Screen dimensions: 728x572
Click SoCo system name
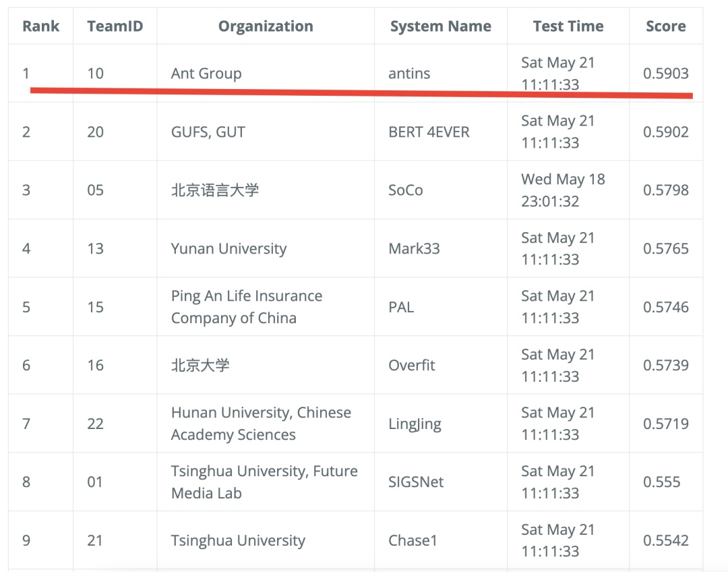pos(405,190)
